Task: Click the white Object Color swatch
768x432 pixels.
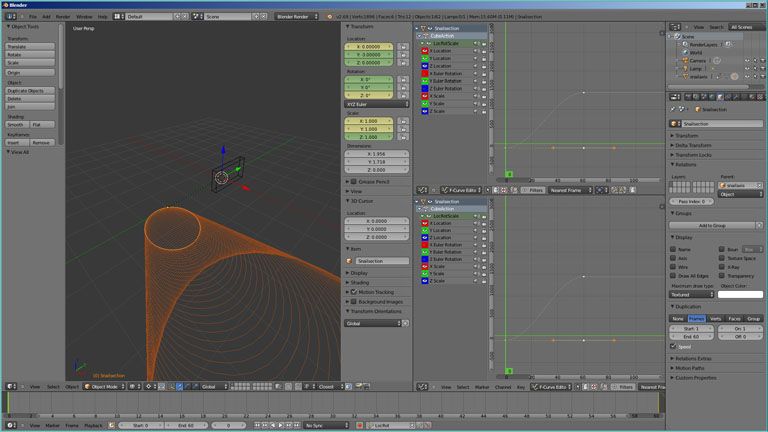Action: [739, 294]
